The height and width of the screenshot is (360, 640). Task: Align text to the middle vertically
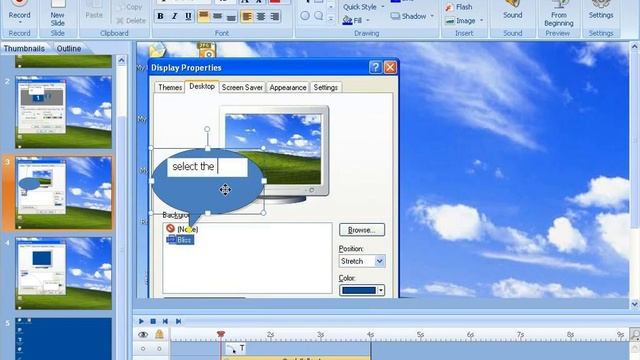click(x=218, y=16)
